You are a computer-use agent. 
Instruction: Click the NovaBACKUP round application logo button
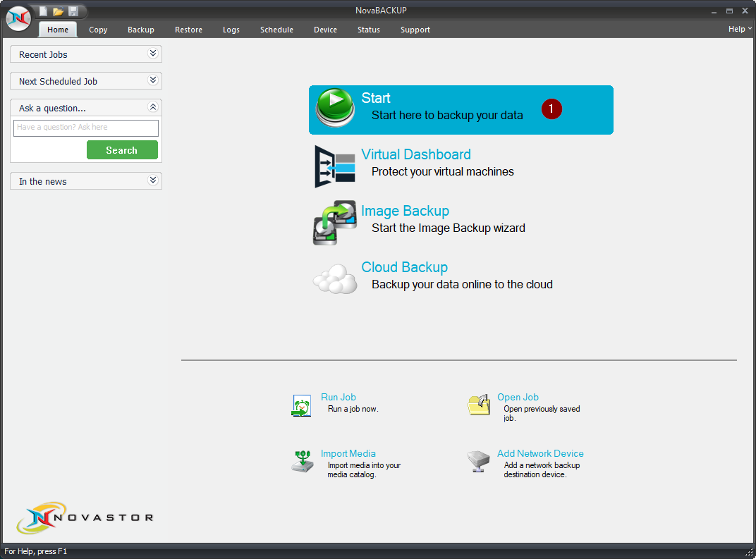click(x=19, y=18)
